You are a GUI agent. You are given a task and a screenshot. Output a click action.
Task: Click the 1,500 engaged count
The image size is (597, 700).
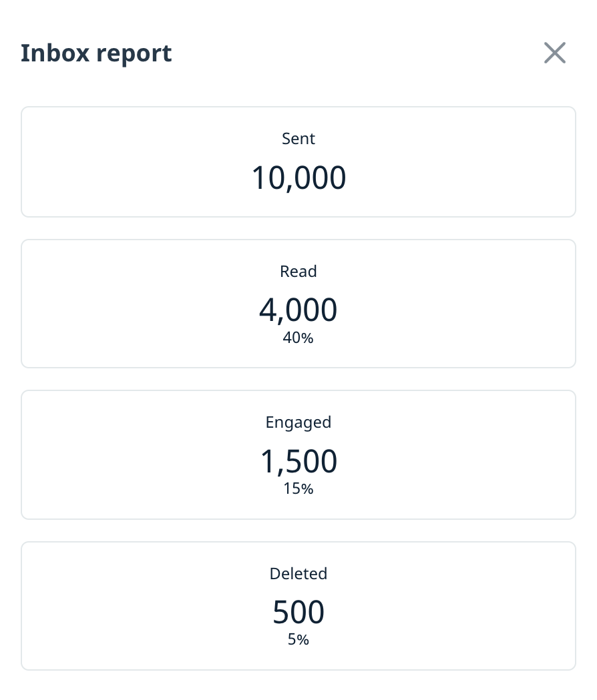(298, 461)
